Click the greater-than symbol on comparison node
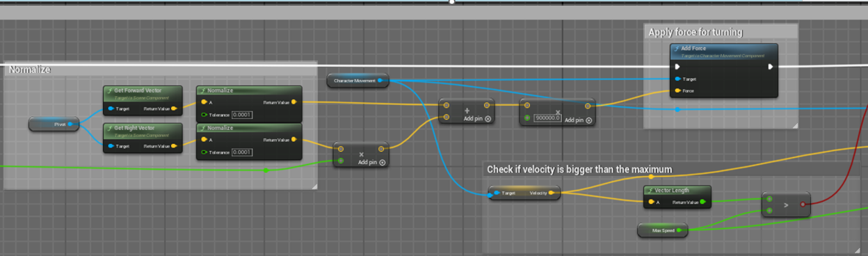The height and width of the screenshot is (256, 868). pyautogui.click(x=786, y=205)
